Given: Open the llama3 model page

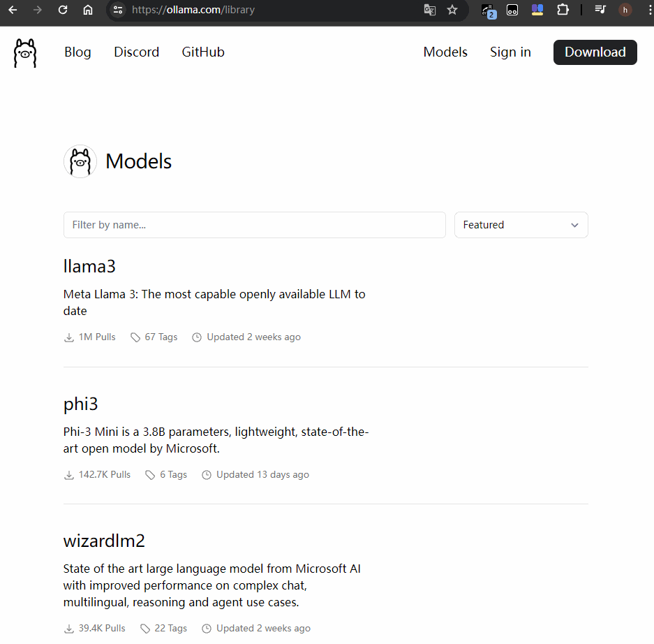Looking at the screenshot, I should (89, 266).
